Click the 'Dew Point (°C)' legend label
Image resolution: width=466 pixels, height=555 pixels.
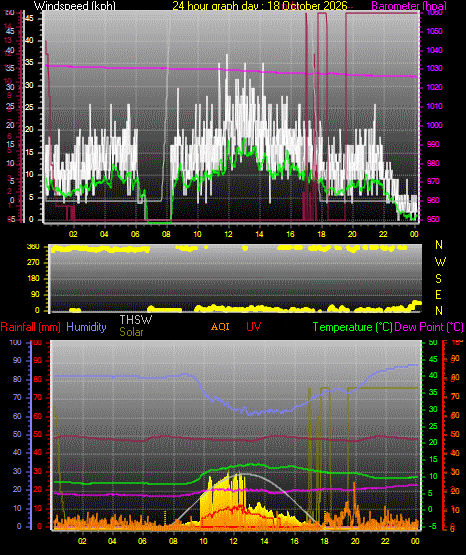[429, 327]
